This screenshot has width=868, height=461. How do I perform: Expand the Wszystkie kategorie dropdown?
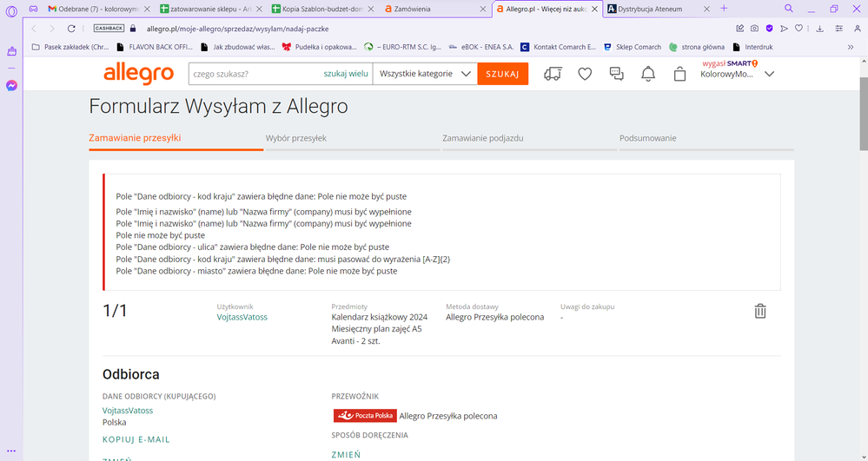click(x=425, y=74)
